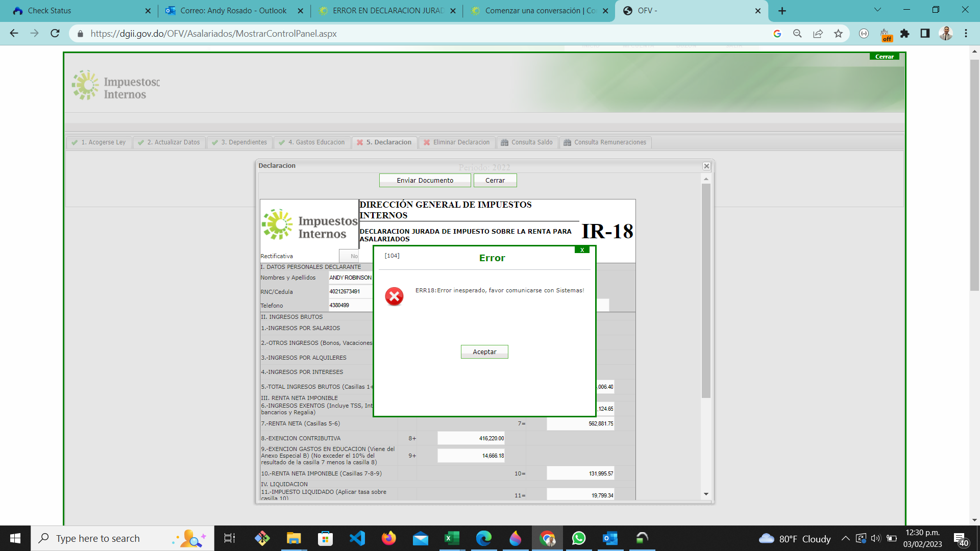
Task: Open Visual Studio Code from the taskbar
Action: click(x=357, y=538)
